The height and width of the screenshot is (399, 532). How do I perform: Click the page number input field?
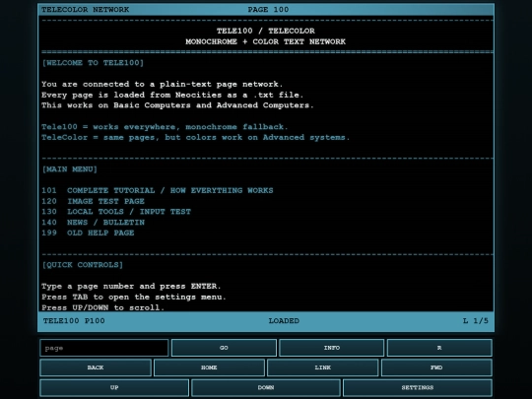(x=103, y=348)
